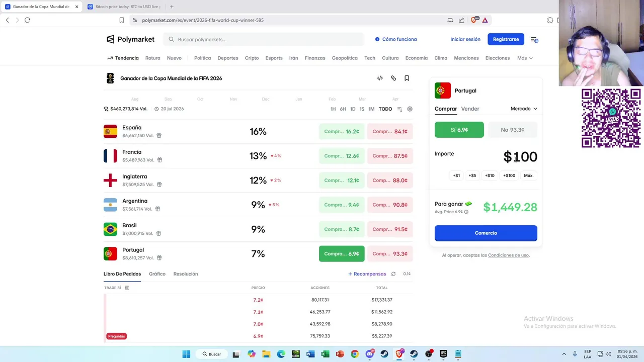Viewport: 644px width, 362px height.
Task: Click the Polymarket logo
Action: click(x=130, y=39)
